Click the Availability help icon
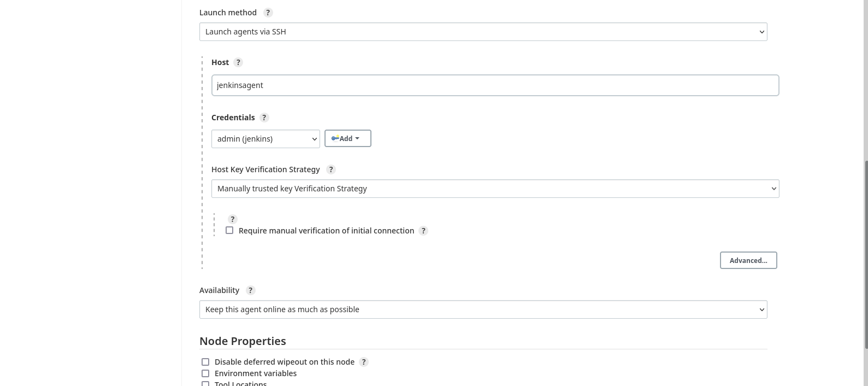The width and height of the screenshot is (868, 386). coord(250,290)
